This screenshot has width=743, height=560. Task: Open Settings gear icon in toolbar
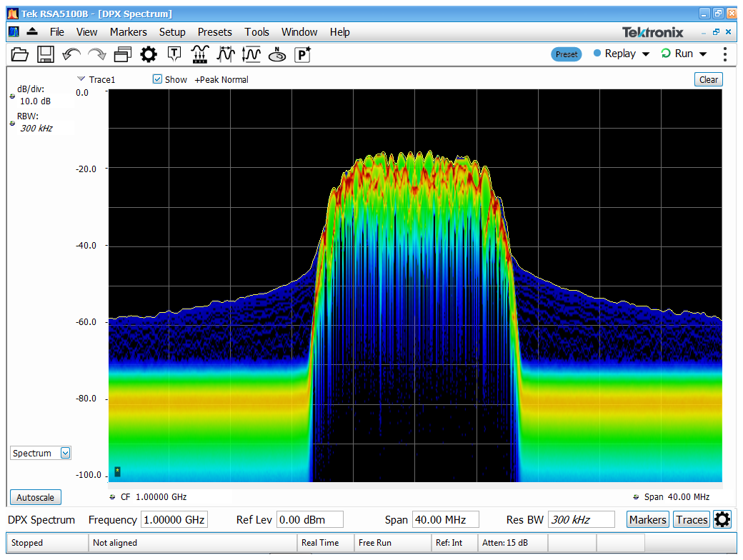149,54
